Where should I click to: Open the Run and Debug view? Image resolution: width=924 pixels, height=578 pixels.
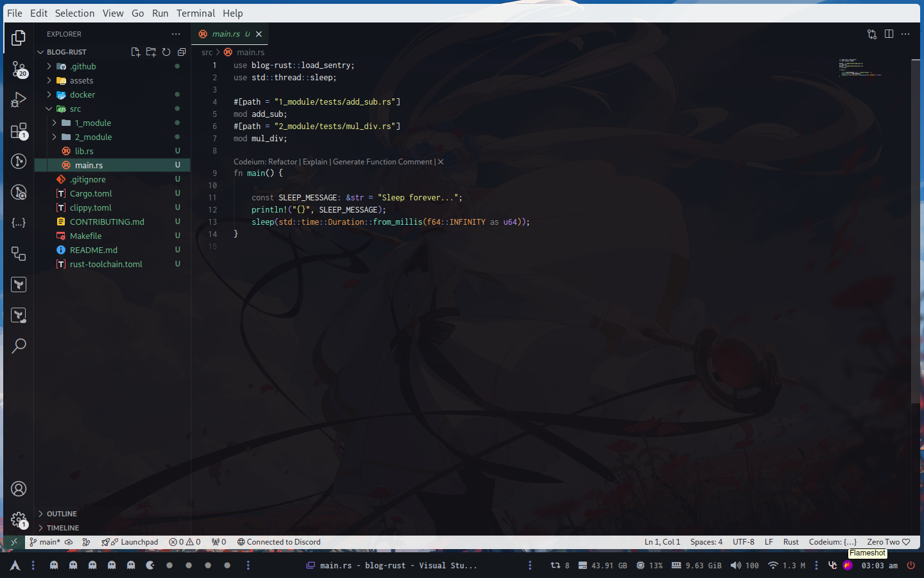click(x=19, y=100)
